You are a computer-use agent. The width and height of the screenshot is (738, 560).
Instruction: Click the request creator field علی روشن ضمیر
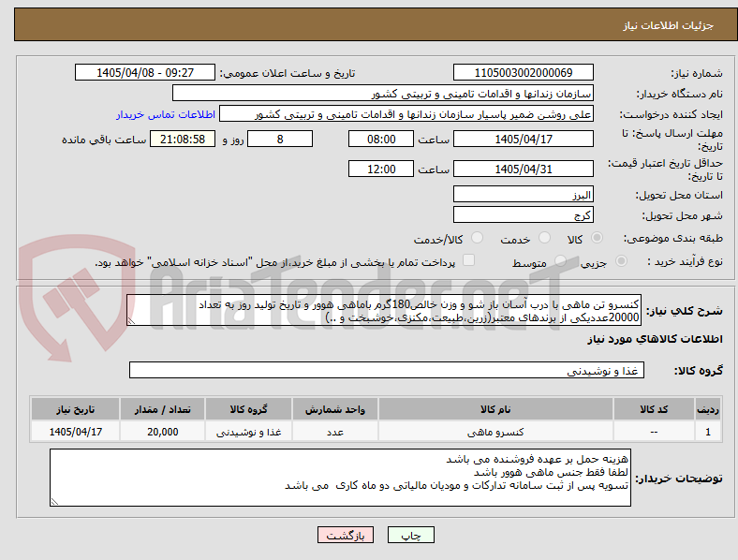(406, 114)
